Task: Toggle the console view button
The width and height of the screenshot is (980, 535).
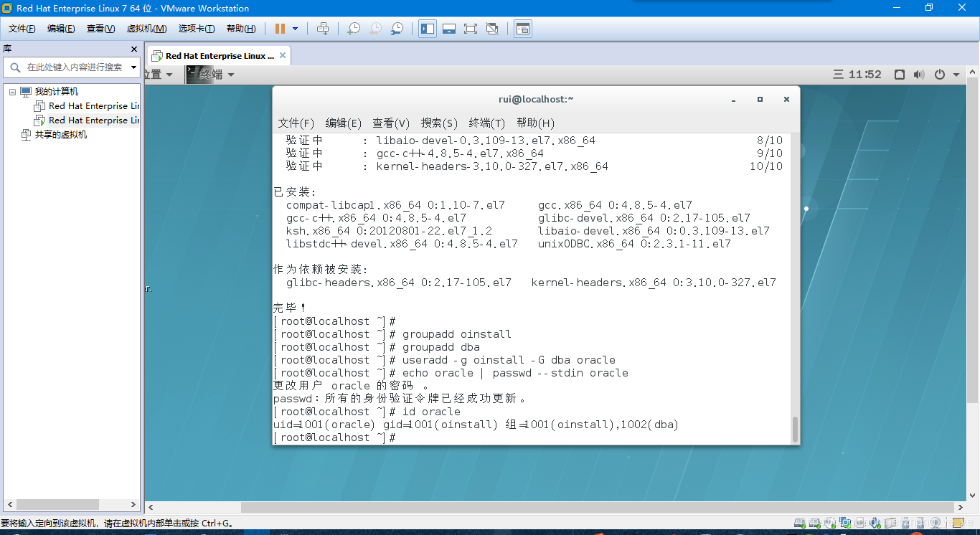Action: 523,29
